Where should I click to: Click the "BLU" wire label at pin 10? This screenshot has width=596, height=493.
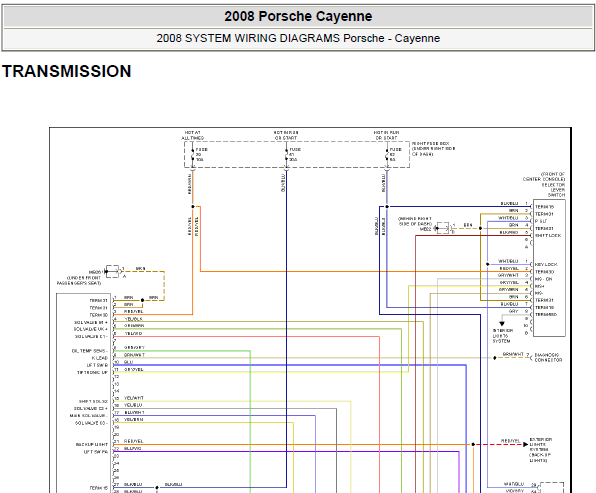click(128, 362)
